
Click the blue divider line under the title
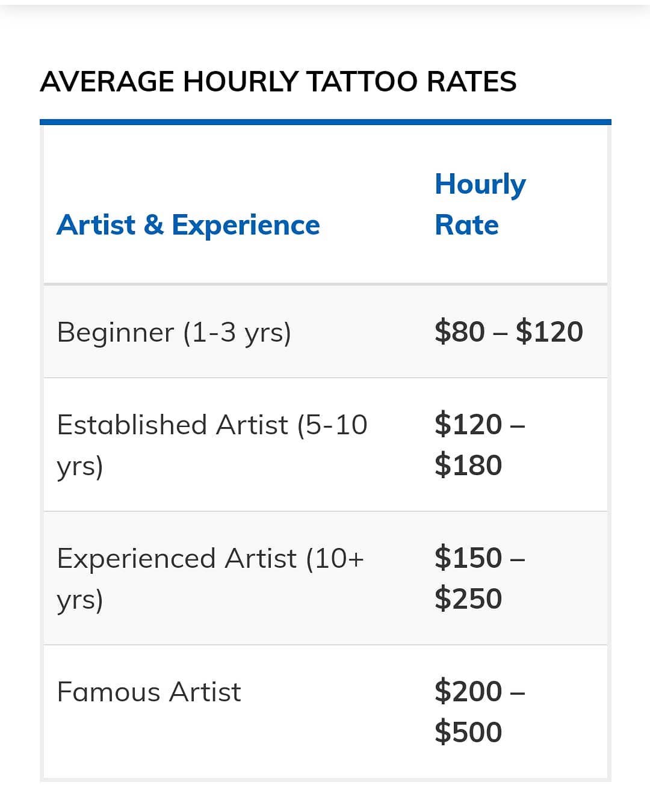click(x=325, y=122)
